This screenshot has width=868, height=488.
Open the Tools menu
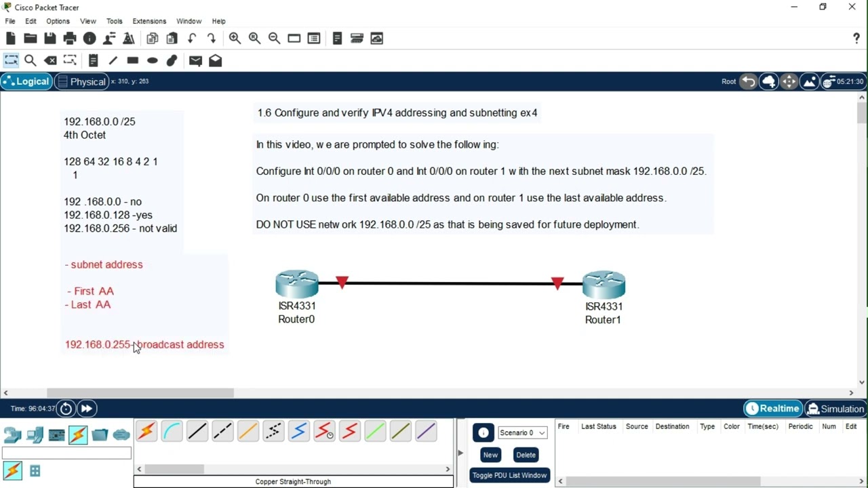click(115, 21)
